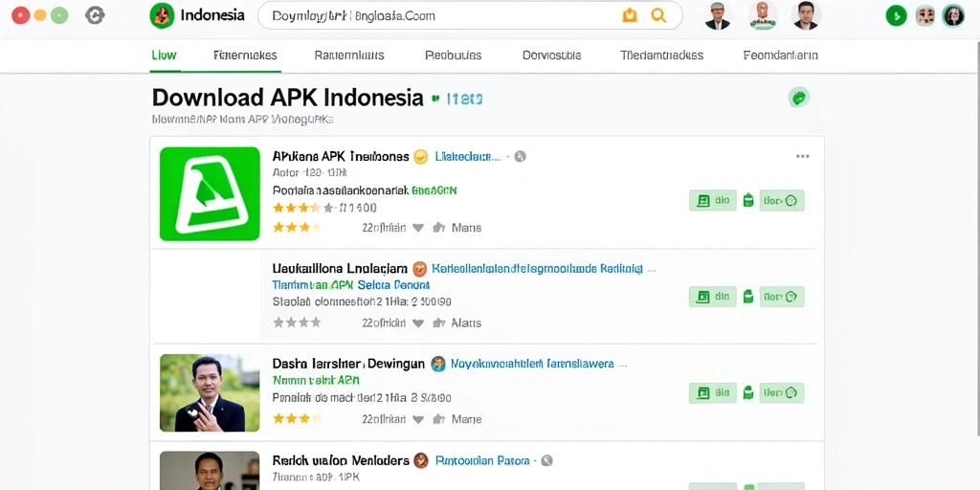The height and width of the screenshot is (490, 980).
Task: Click the like heart icon in the Ueukaililona row
Action: point(418,323)
